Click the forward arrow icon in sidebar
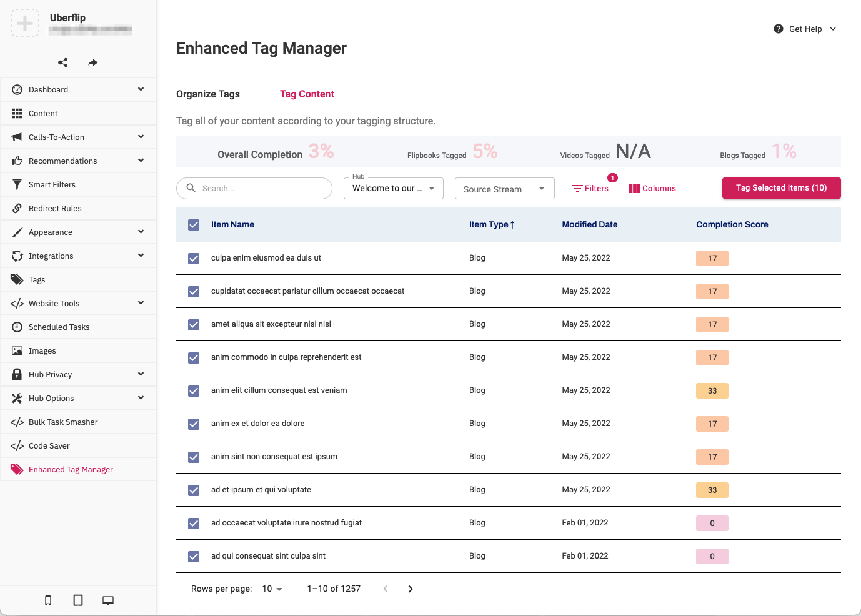 pos(93,62)
